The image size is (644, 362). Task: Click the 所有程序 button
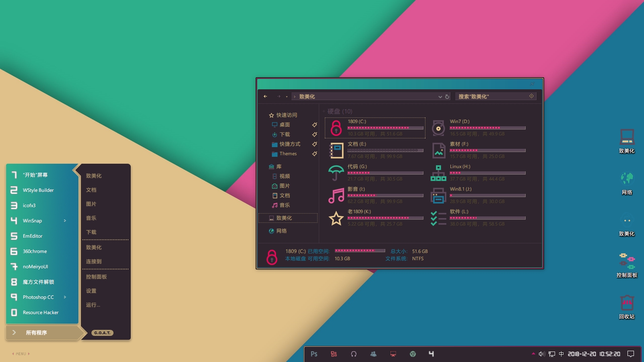[36, 333]
